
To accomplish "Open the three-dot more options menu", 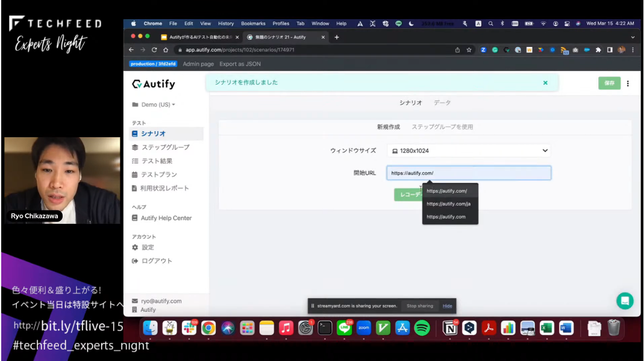I will pyautogui.click(x=628, y=83).
